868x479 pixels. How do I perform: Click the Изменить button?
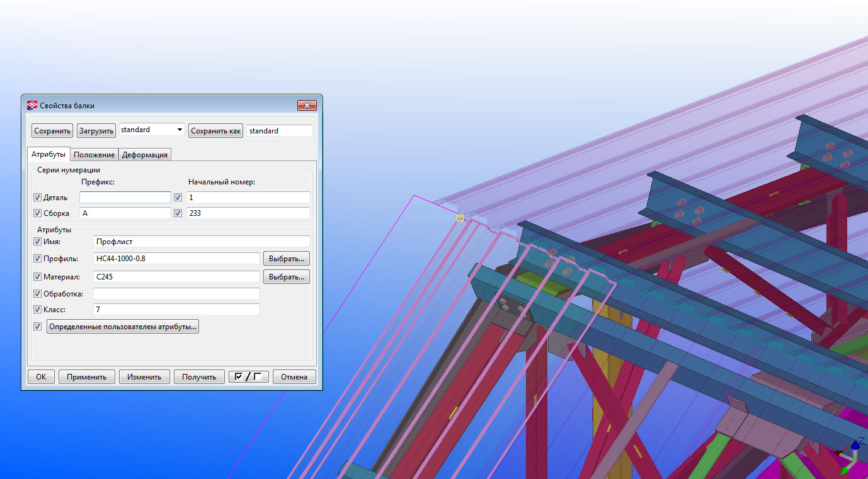pos(144,377)
